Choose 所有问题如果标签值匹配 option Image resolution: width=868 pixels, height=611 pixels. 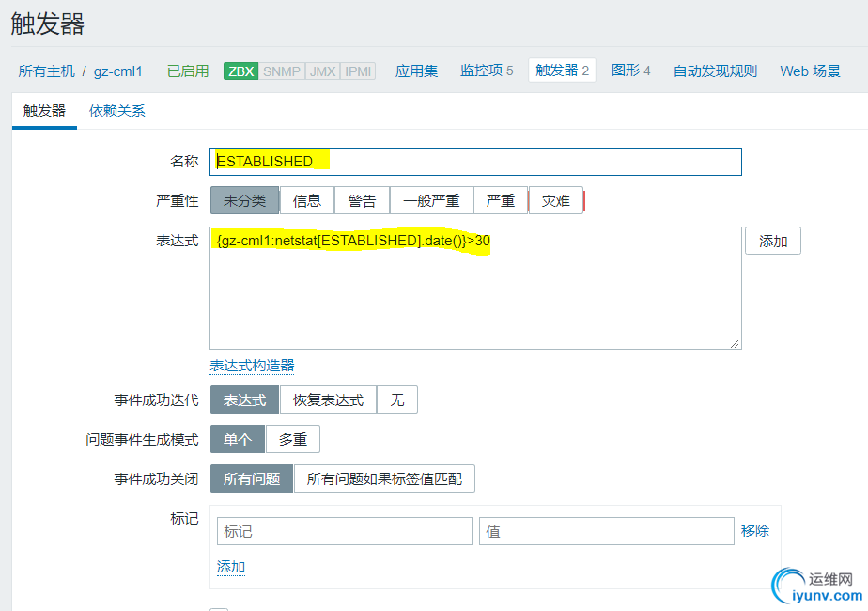click(x=384, y=478)
